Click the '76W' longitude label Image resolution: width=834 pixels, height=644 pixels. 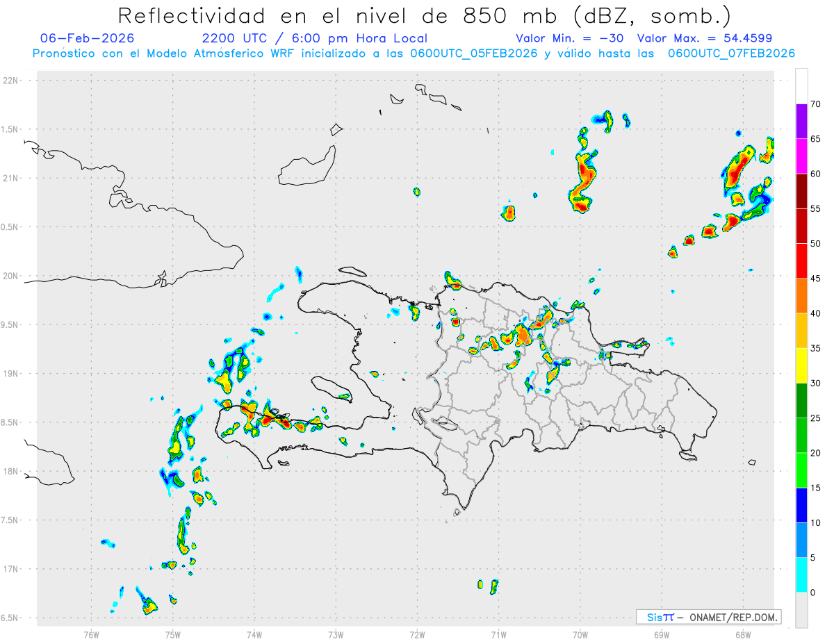coord(91,634)
